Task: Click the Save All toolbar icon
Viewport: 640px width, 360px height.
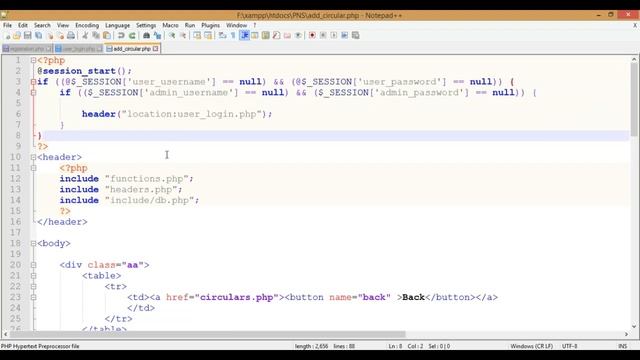Action: point(38,36)
